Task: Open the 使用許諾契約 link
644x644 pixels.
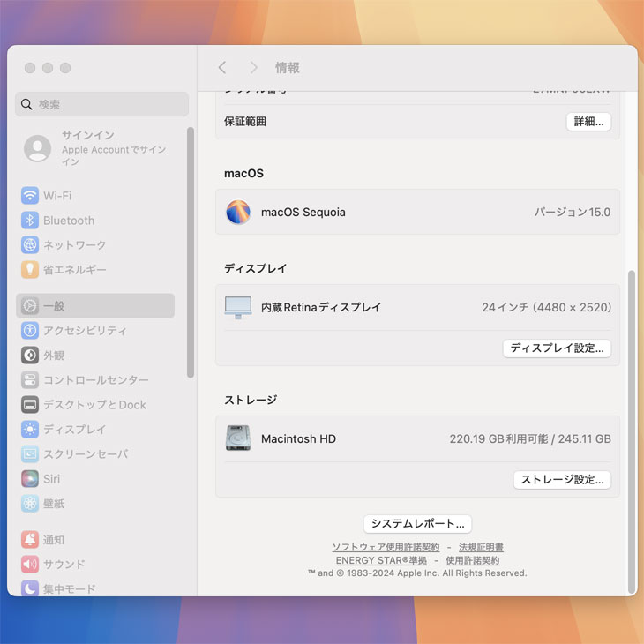Action: [x=473, y=560]
